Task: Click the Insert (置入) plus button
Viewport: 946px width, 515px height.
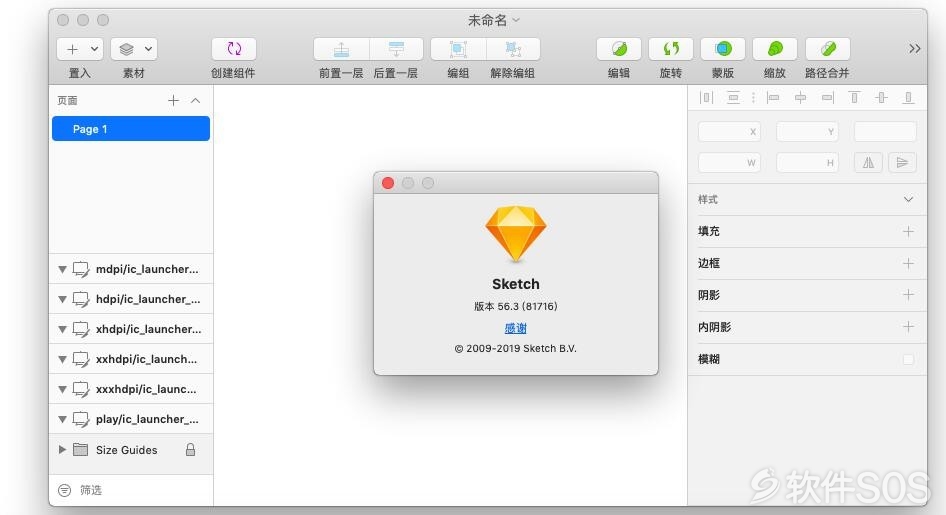Action: point(72,49)
